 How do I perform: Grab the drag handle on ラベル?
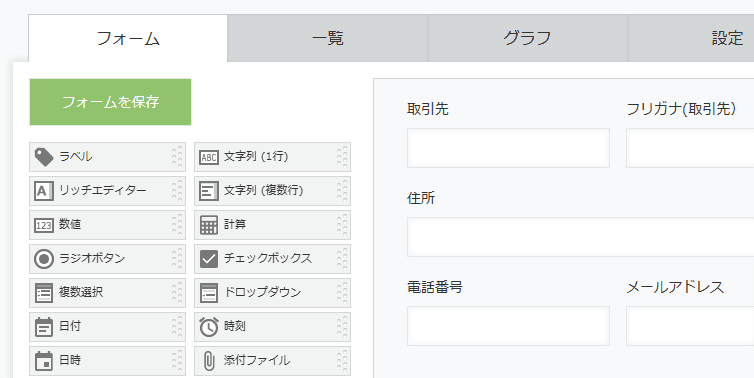pyautogui.click(x=177, y=157)
